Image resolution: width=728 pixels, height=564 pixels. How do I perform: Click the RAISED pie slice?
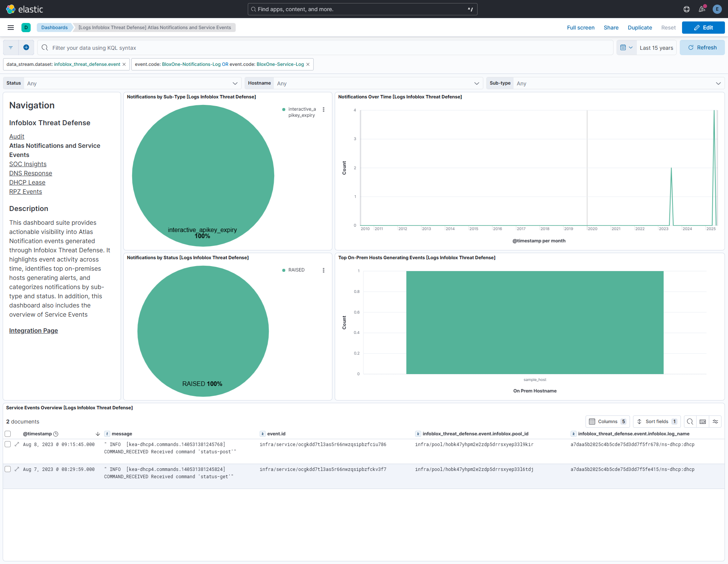[x=203, y=331]
